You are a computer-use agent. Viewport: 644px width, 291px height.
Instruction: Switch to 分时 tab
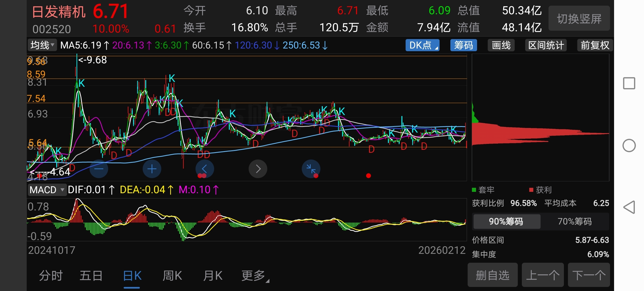coord(51,276)
